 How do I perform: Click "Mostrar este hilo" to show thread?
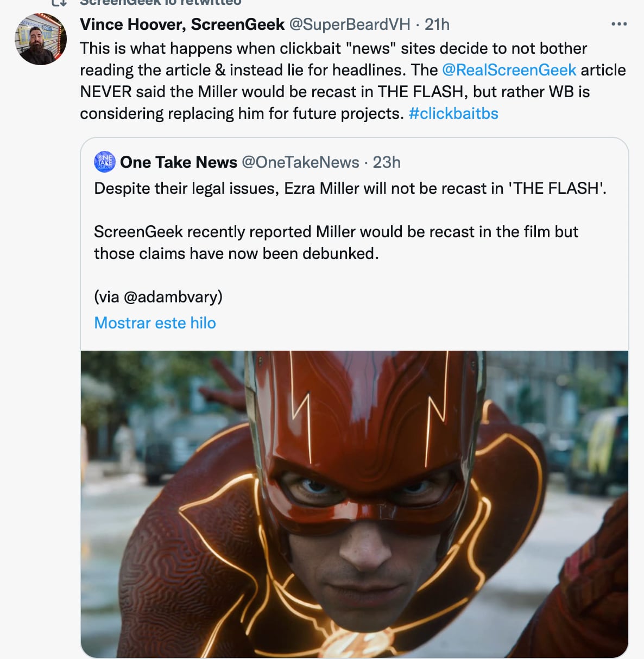point(155,323)
